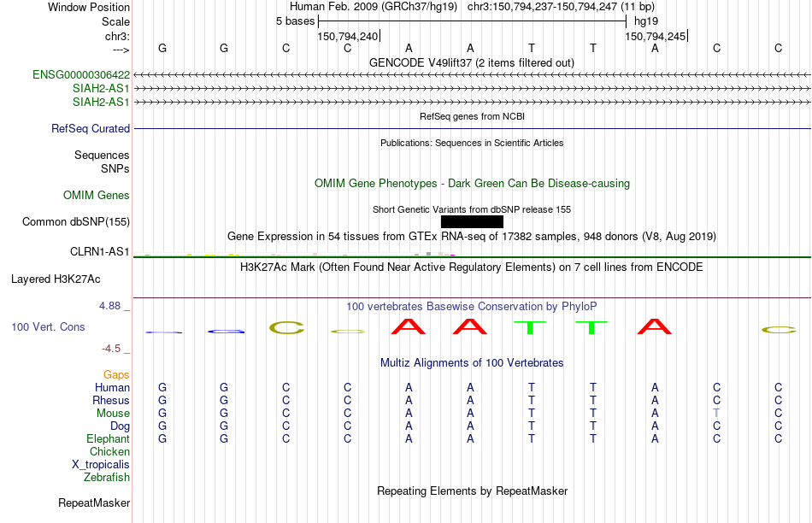Click the Gene Expression in 54 tissues title
Screen dimensions: 812x523
point(472,236)
